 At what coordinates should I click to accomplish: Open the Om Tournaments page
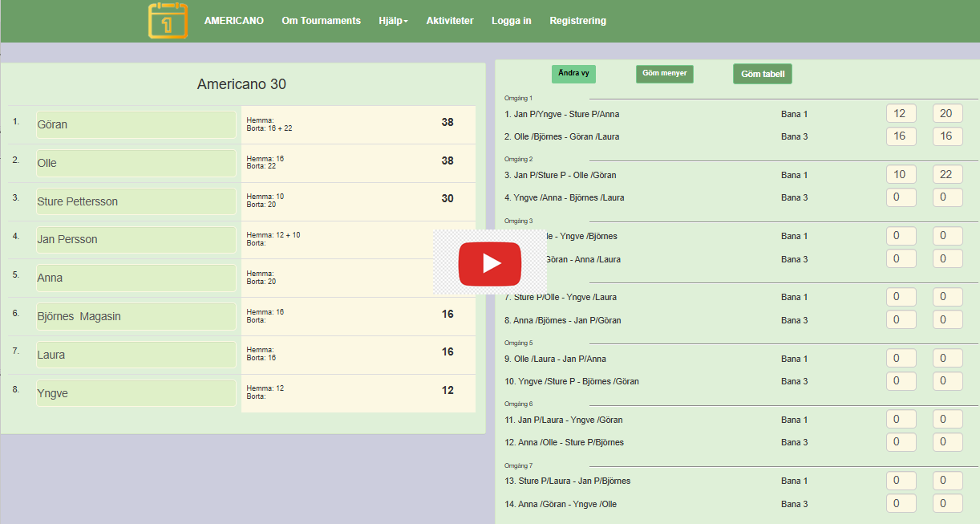321,21
